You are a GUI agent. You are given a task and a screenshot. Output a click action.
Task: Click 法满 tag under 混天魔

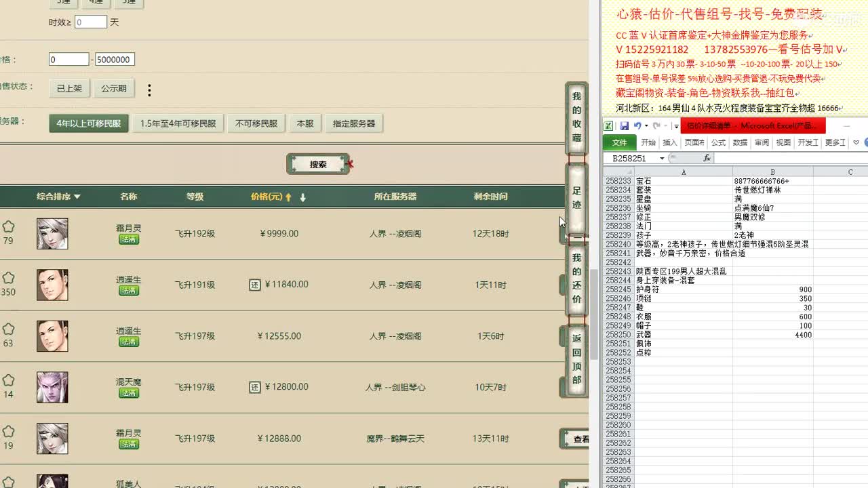(129, 393)
